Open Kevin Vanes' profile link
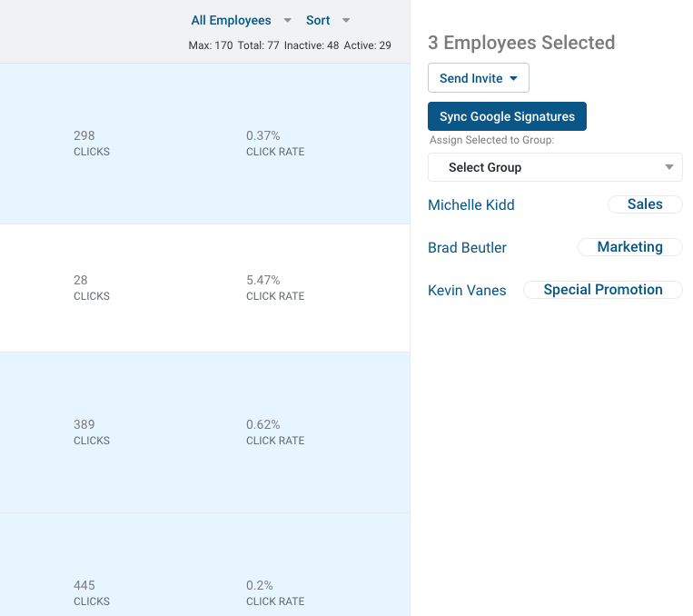The width and height of the screenshot is (693, 616). coord(467,290)
